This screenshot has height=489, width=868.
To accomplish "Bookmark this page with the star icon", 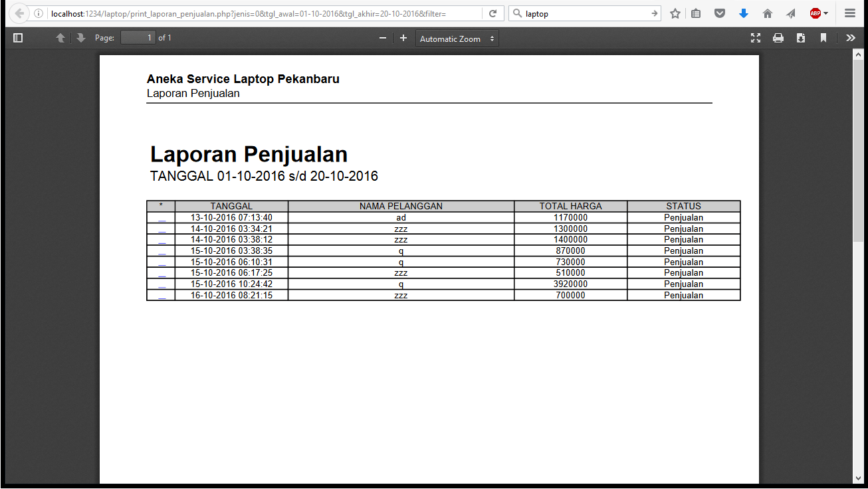I will click(675, 13).
